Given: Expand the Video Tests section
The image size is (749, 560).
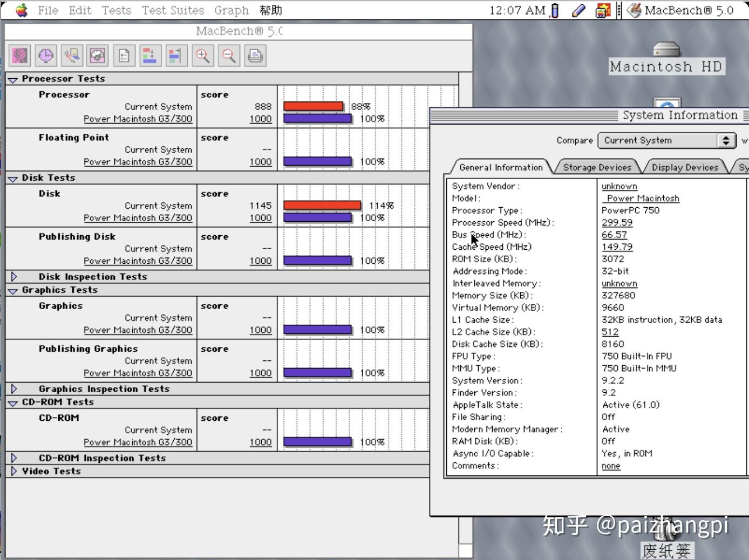Looking at the screenshot, I should tap(14, 471).
